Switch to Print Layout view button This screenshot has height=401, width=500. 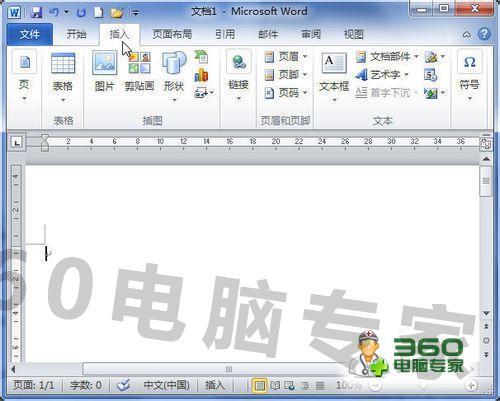(x=260, y=386)
